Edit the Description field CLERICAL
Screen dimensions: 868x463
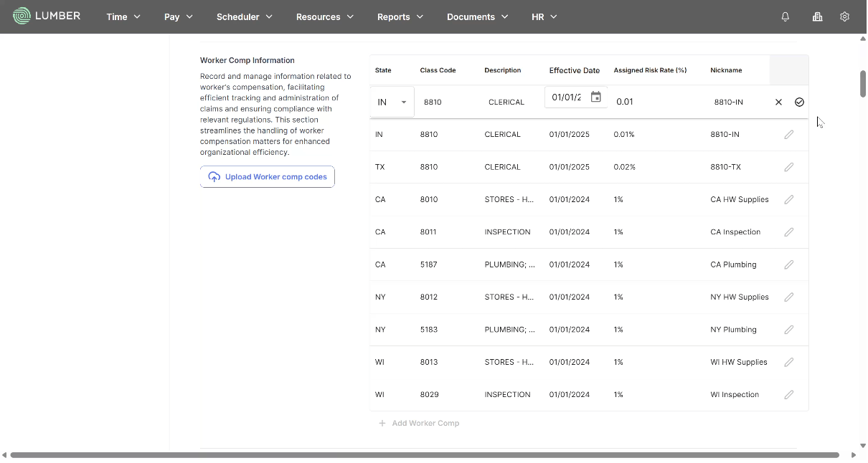506,102
